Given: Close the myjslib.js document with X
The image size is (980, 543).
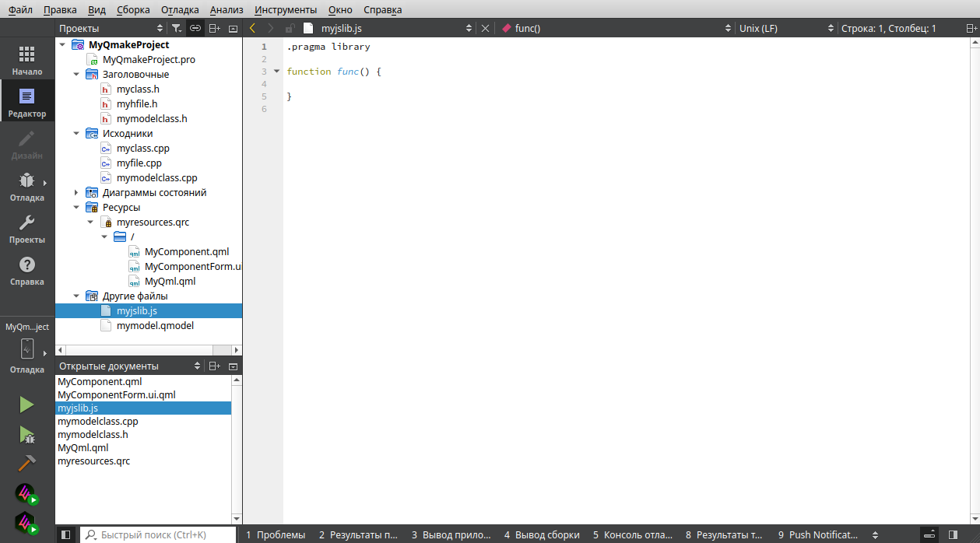Looking at the screenshot, I should coord(485,29).
